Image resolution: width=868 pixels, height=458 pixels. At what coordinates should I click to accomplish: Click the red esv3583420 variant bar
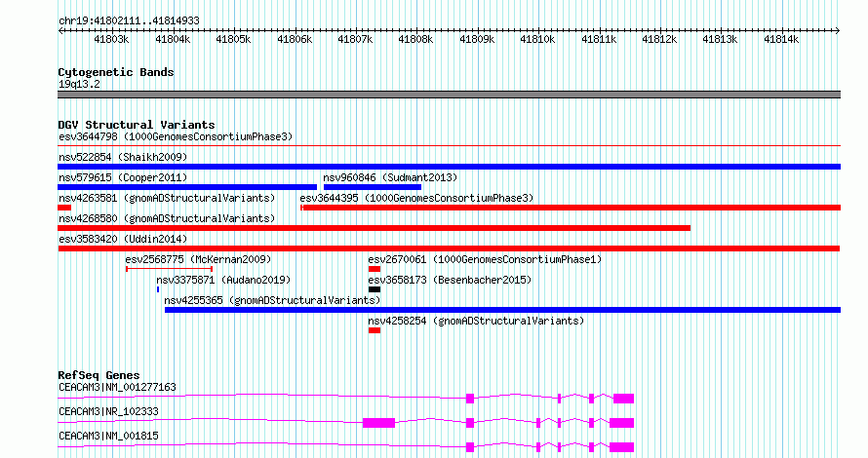point(449,248)
